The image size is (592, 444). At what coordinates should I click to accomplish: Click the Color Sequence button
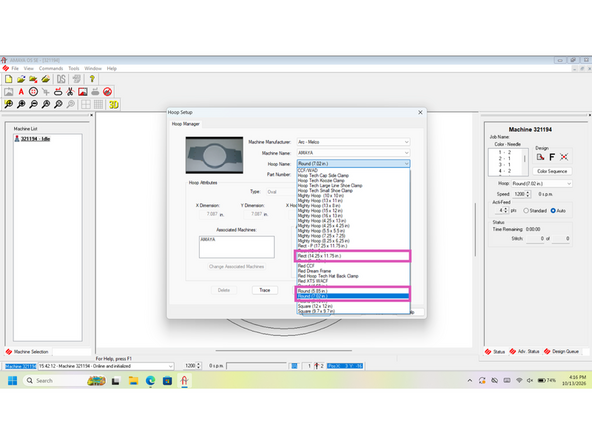[552, 171]
